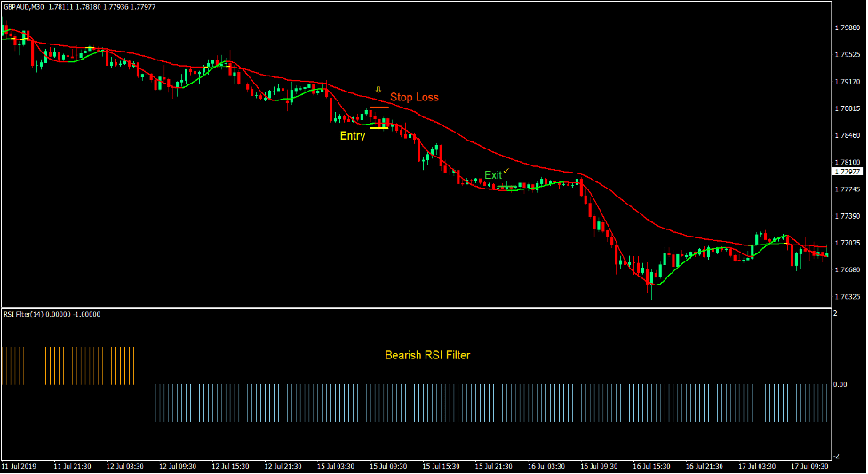Click the 1.77745 price axis label

tap(848, 189)
